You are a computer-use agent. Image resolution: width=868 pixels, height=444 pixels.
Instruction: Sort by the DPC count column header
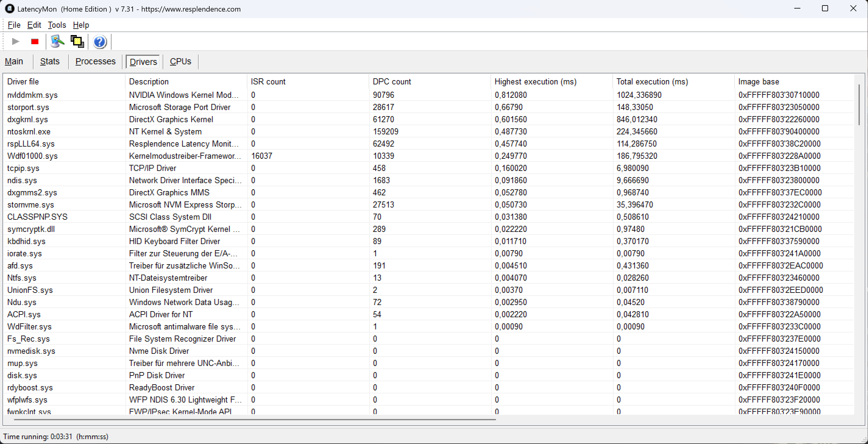(391, 82)
